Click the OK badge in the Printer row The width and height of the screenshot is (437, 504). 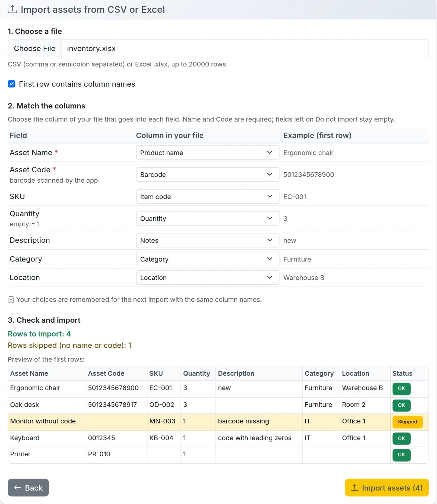pyautogui.click(x=401, y=455)
